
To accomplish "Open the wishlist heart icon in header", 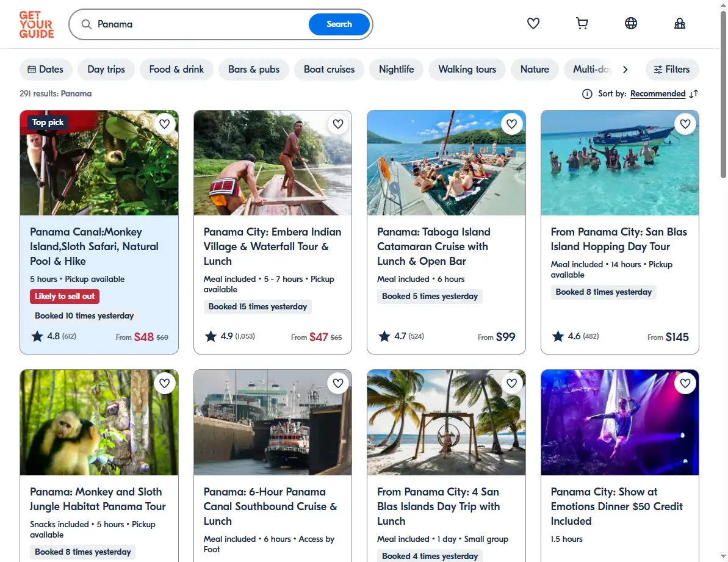I will click(533, 23).
